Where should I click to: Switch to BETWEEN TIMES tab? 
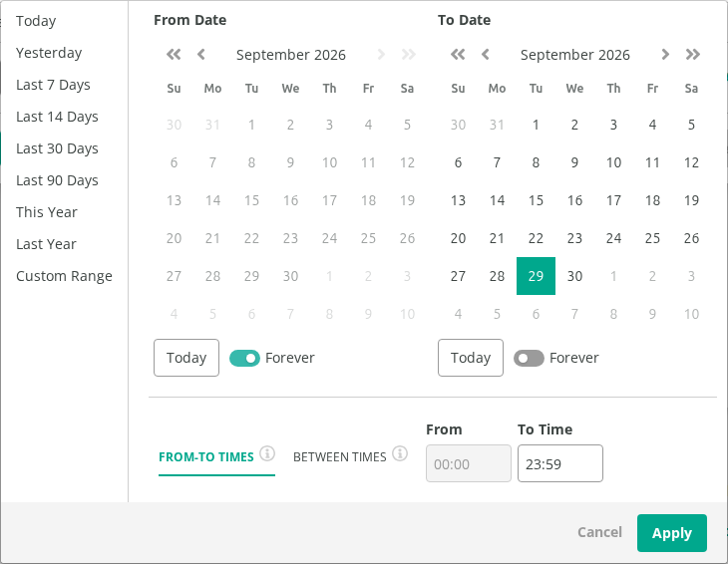(x=340, y=457)
